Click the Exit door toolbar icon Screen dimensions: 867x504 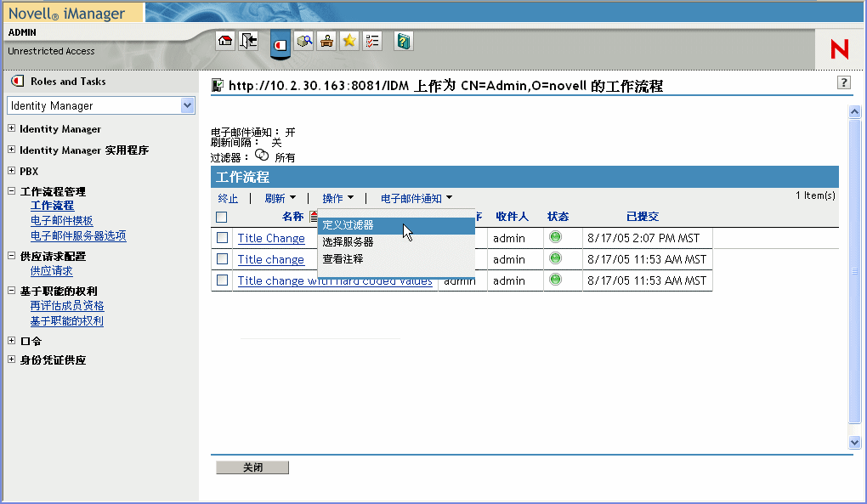[248, 40]
